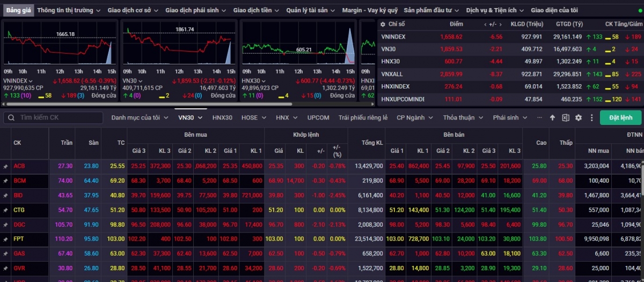Viewport: 644px width, 282px height.
Task: Toggle the pin for ACB row
Action: pyautogui.click(x=5, y=166)
